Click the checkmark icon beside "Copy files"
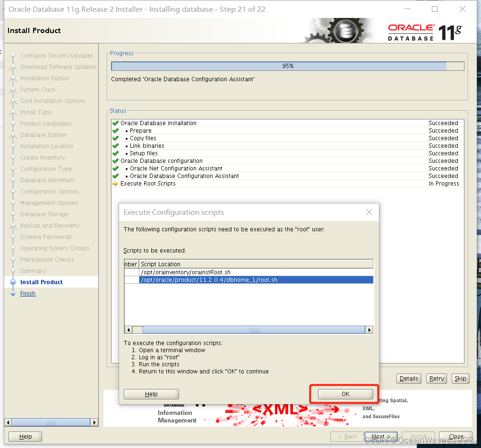Screen dimensions: 481x448 (115, 138)
